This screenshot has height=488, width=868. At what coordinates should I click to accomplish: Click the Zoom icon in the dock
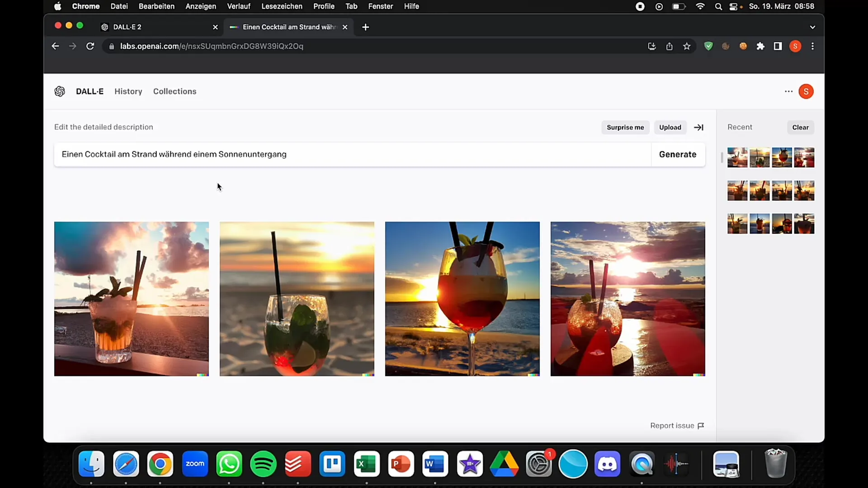coord(196,464)
